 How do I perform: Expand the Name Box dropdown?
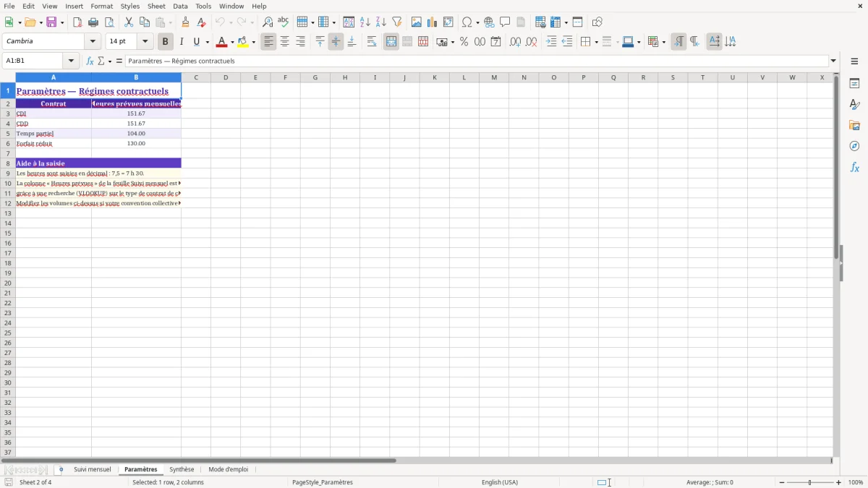point(71,61)
